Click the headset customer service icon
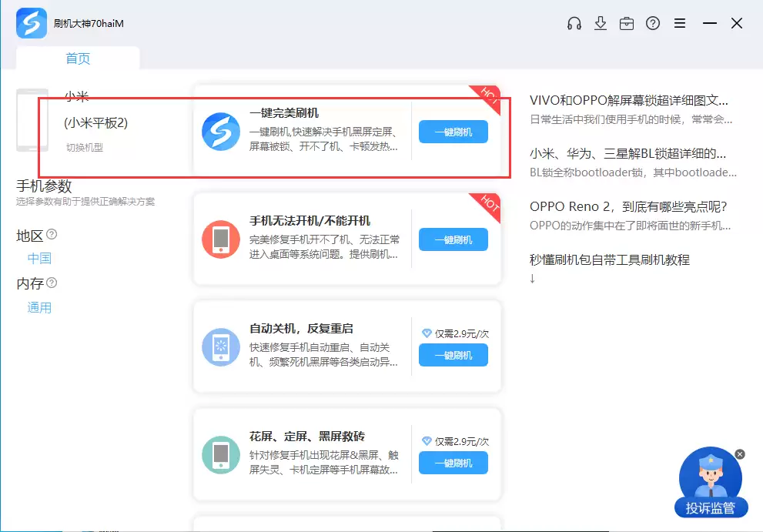Screen dimensions: 763x532 pyautogui.click(x=574, y=23)
